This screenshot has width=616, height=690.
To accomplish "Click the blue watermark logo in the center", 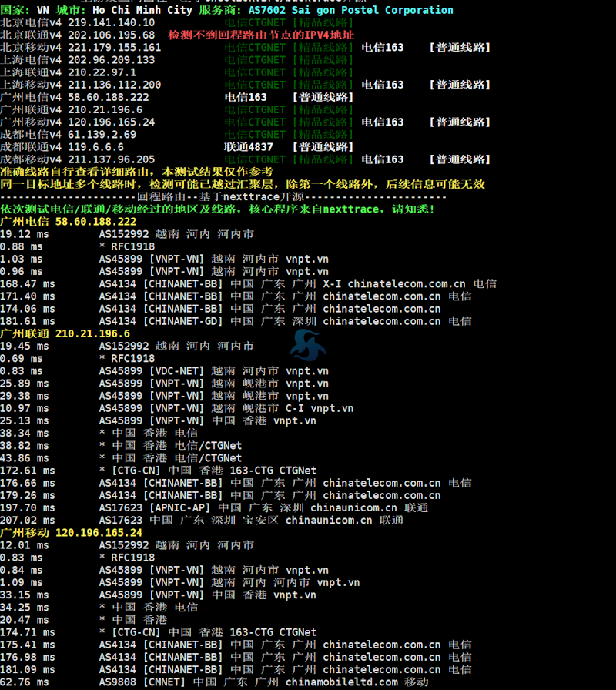I will [x=307, y=346].
